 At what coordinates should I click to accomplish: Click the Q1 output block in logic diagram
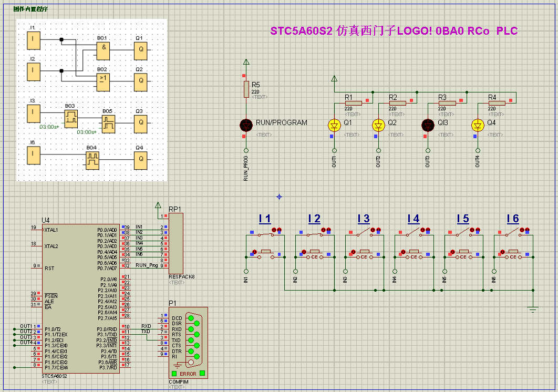[x=141, y=50]
